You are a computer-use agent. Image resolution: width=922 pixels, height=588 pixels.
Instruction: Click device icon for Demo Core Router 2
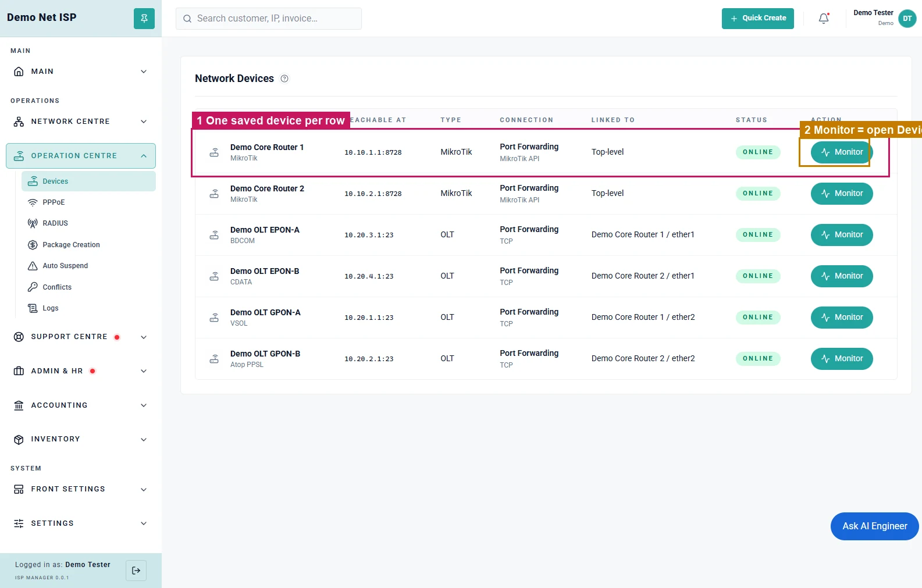[x=214, y=194]
